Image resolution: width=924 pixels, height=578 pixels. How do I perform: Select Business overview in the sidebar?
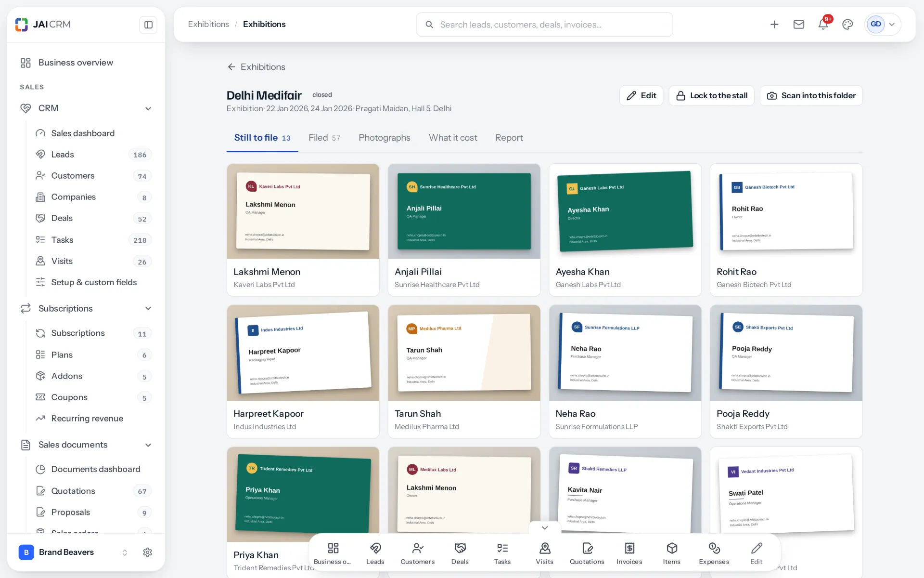[86, 63]
